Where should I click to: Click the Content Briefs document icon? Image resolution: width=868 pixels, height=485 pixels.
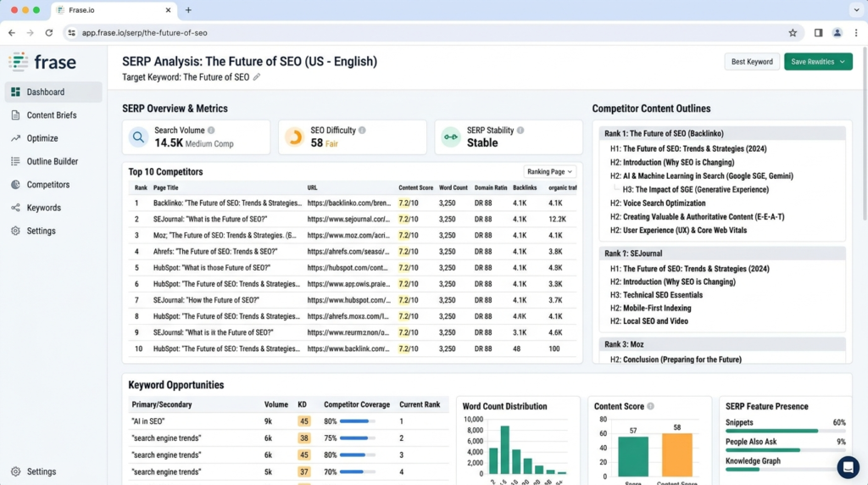[x=15, y=115]
